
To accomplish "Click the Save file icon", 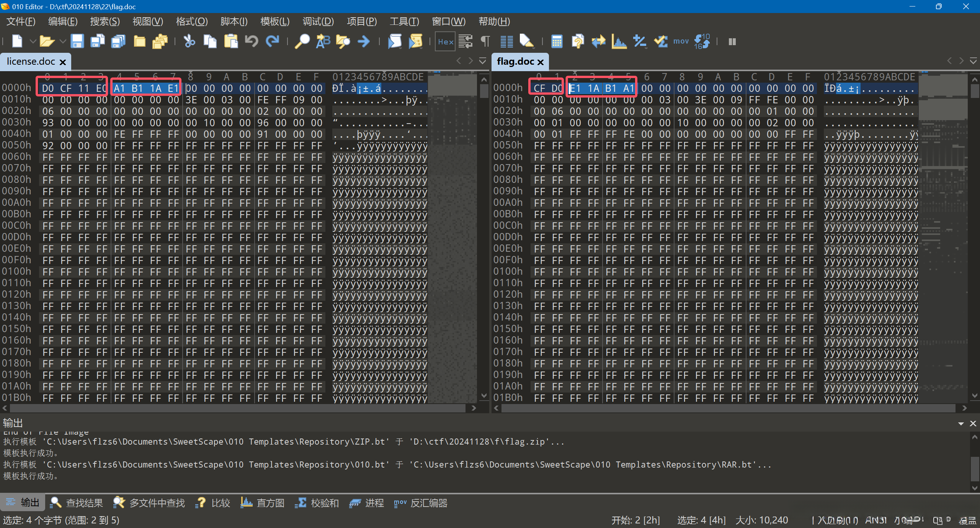I will (77, 41).
